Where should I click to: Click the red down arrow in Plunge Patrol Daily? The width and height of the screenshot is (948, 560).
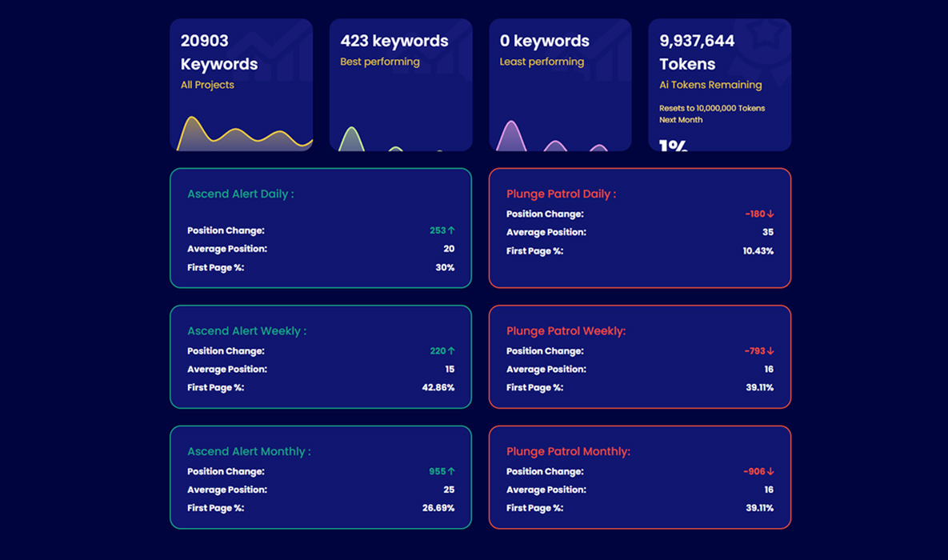pyautogui.click(x=771, y=214)
